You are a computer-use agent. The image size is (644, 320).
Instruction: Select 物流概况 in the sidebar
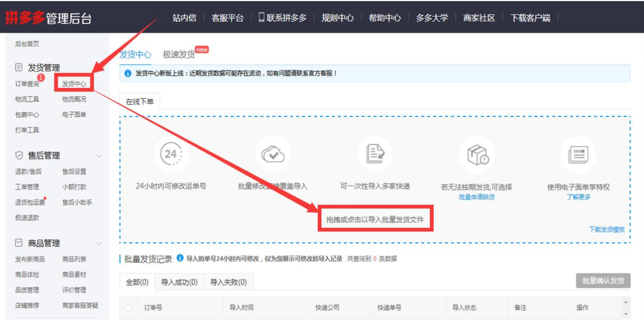74,99
